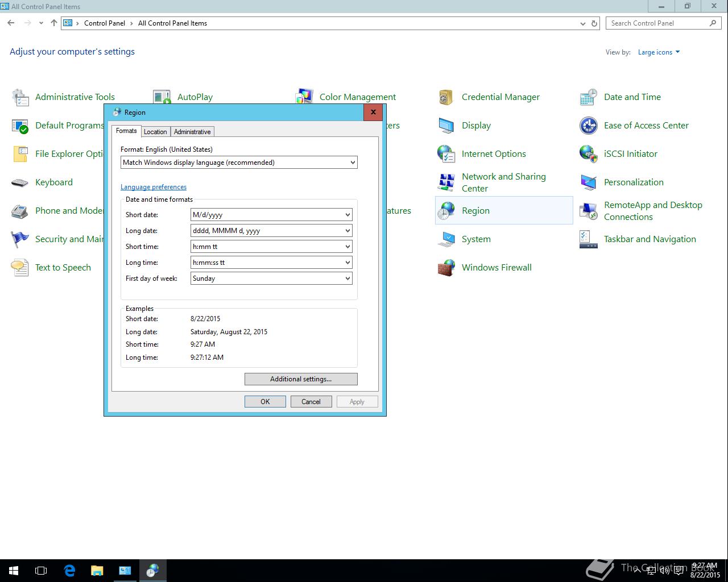
Task: Change View by Large icons dropdown
Action: coord(659,52)
